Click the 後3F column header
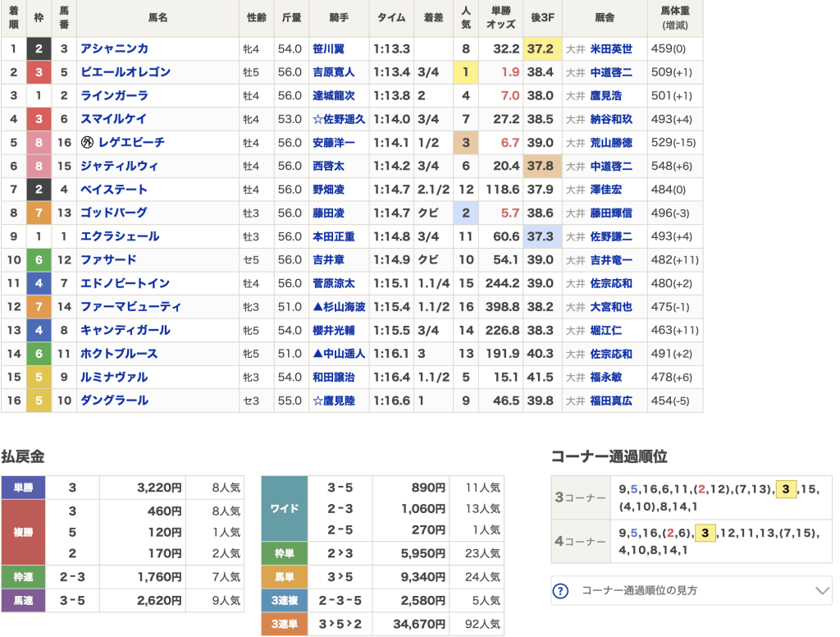 [542, 18]
